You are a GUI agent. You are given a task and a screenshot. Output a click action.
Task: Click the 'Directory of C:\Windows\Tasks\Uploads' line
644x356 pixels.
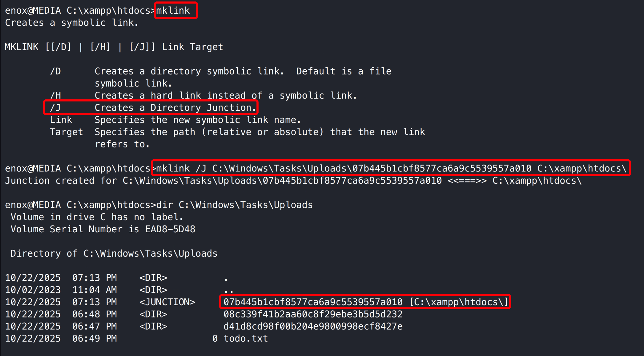tap(114, 254)
